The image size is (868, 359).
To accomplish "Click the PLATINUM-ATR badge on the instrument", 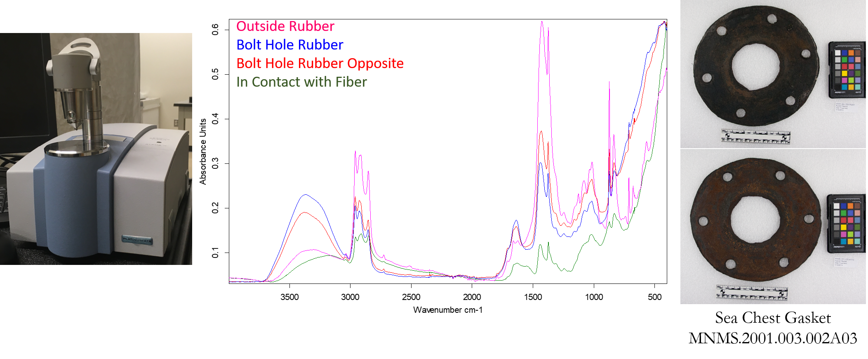I will click(x=137, y=240).
